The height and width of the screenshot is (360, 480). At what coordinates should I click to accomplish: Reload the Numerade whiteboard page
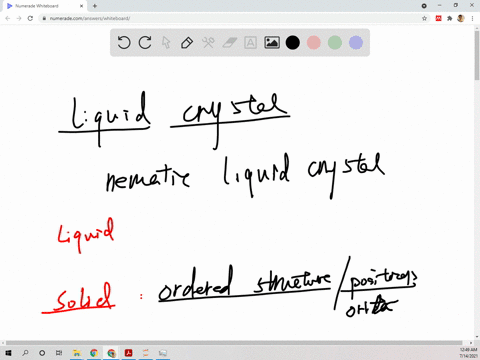click(30, 18)
